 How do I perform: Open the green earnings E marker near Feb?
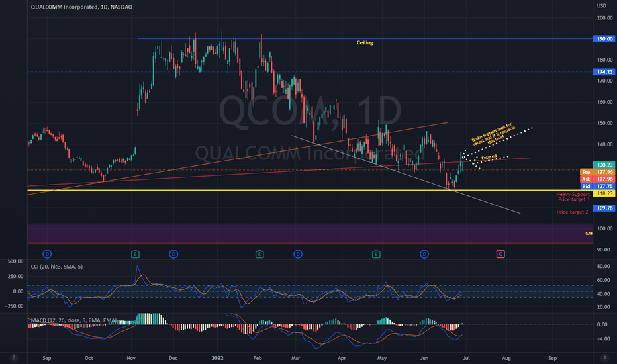260,254
